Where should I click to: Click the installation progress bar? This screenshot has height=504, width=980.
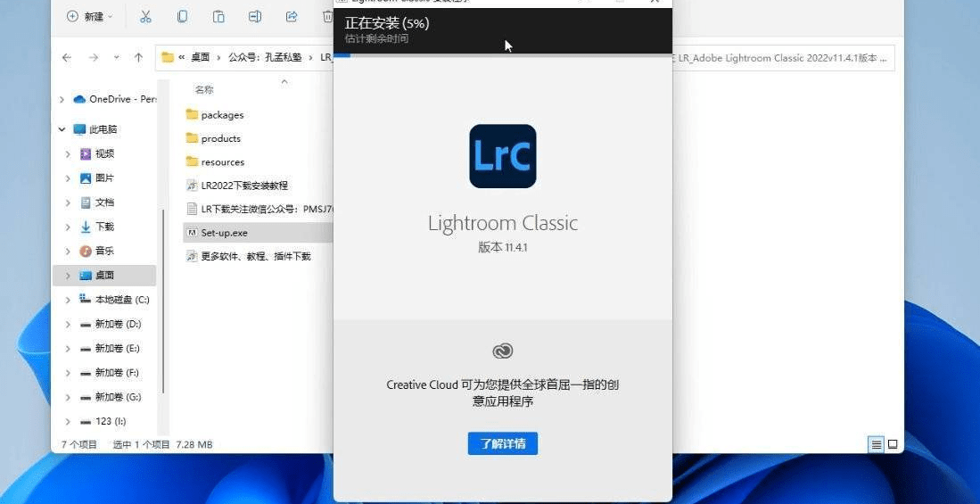pos(503,55)
